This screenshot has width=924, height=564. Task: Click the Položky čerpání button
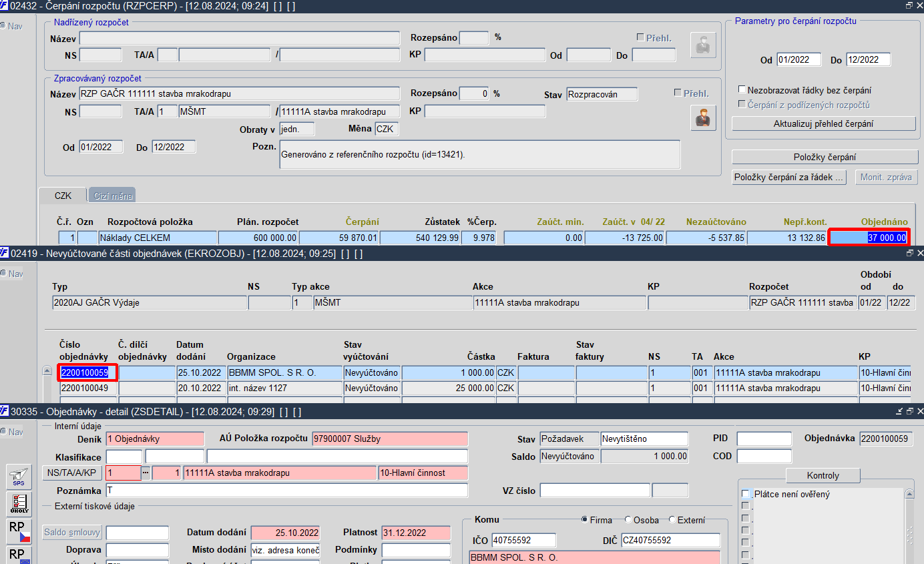[825, 157]
